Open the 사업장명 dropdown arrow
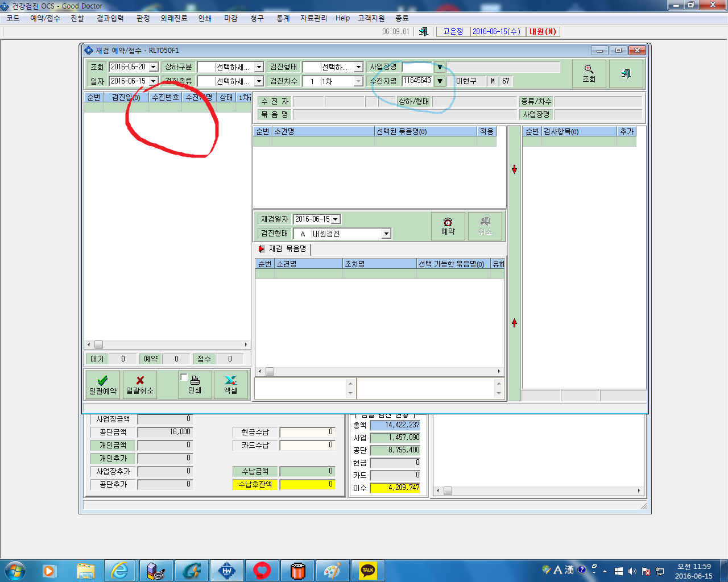728x582 pixels. point(440,67)
